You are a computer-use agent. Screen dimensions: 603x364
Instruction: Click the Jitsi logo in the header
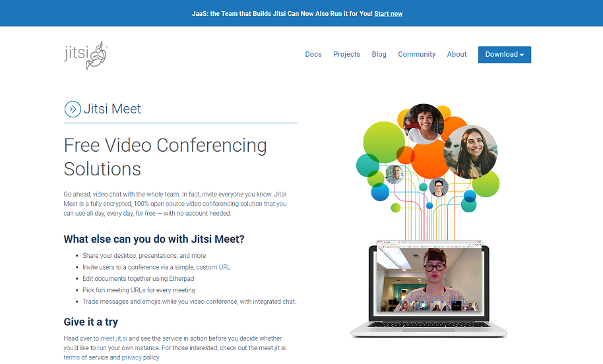[85, 55]
